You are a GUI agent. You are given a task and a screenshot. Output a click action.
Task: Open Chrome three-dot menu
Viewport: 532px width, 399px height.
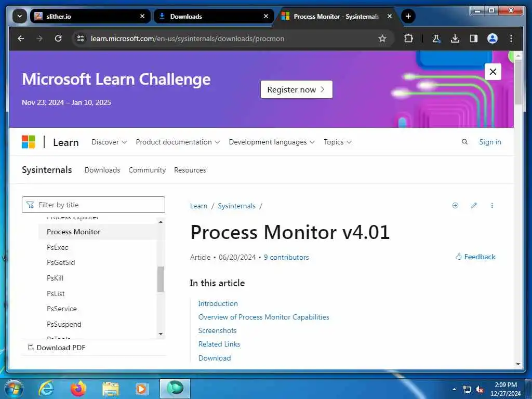tap(511, 38)
